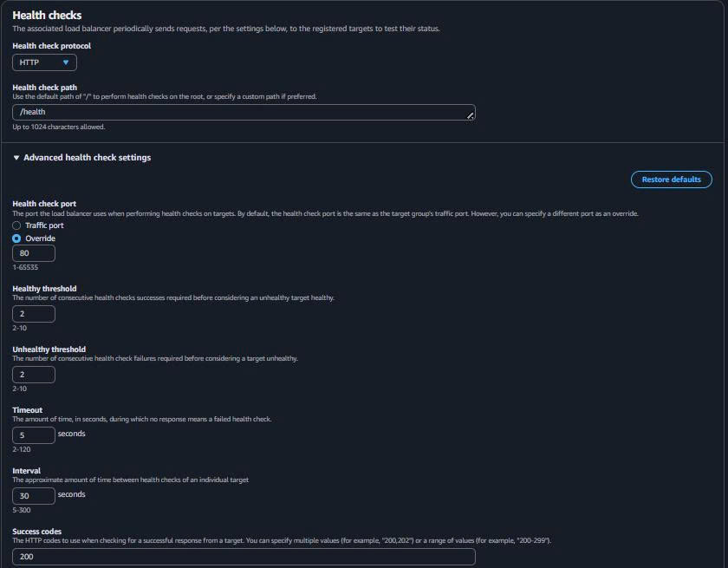Select the Override radio button
Image resolution: width=728 pixels, height=568 pixels.
point(16,238)
